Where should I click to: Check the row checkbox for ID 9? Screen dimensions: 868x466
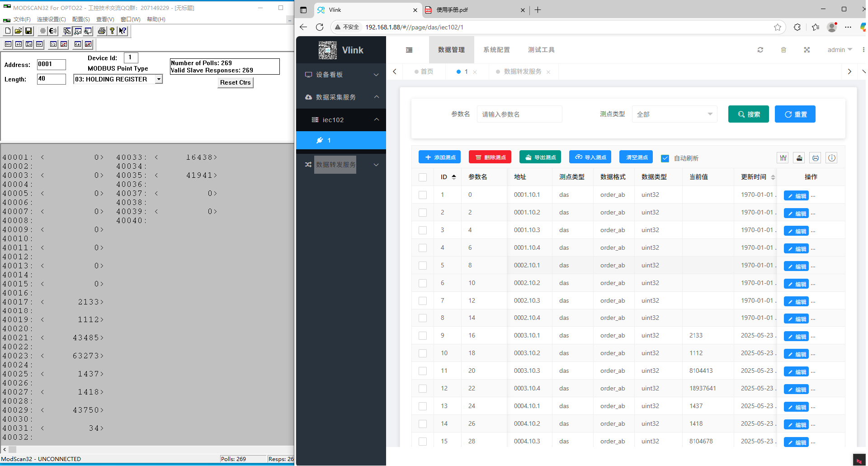tap(423, 336)
